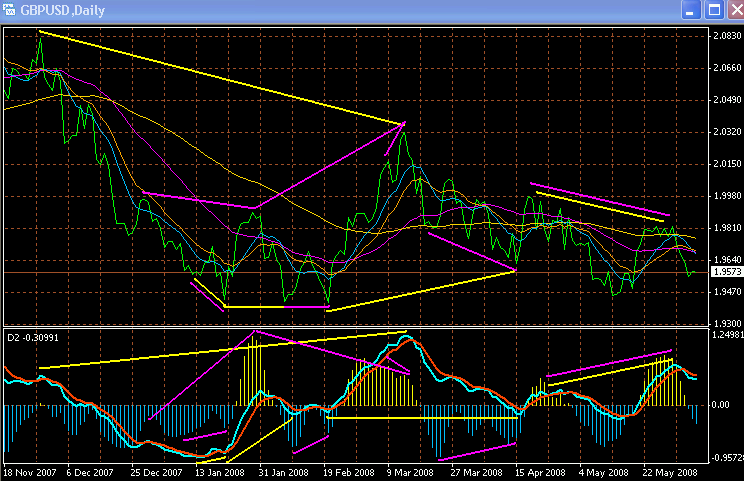Click the 22 May 2008 date label
Screen dimensions: 744x482
[x=670, y=473]
